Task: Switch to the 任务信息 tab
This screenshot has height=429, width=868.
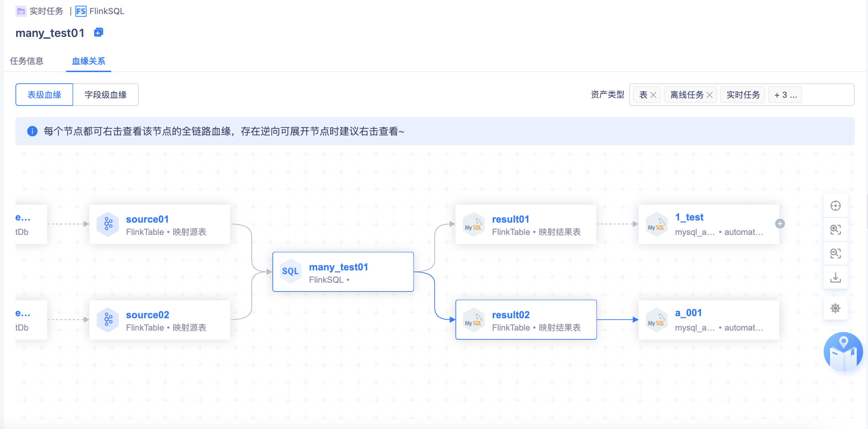Action: point(27,61)
